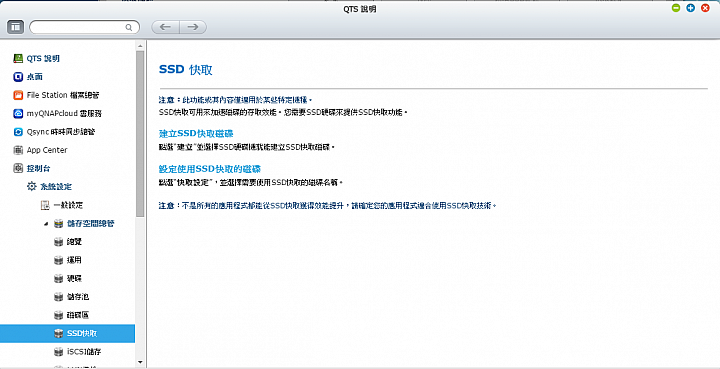
Task: Click the SSD 快取 page heading
Action: click(186, 70)
